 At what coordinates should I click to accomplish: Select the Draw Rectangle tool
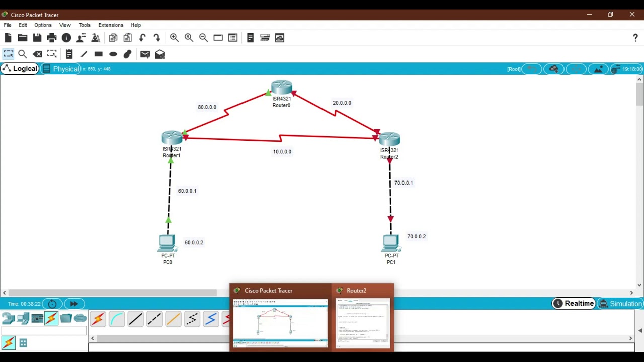click(98, 54)
